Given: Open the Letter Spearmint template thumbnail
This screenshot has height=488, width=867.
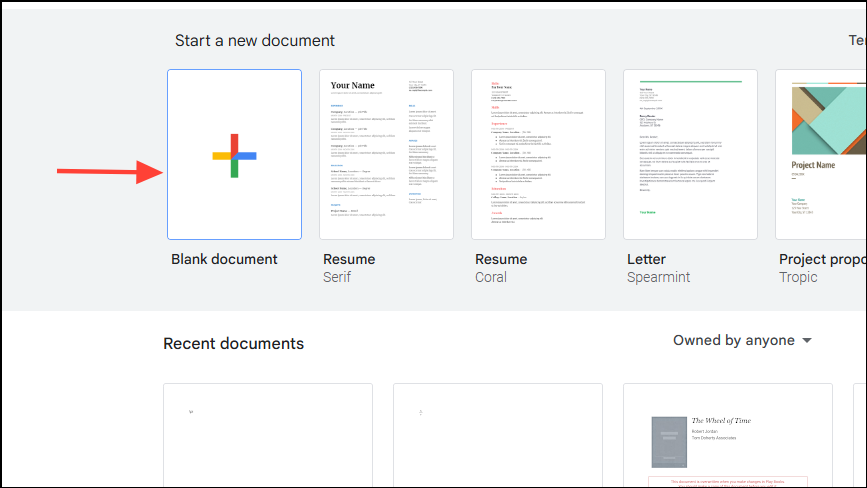Looking at the screenshot, I should tap(691, 154).
